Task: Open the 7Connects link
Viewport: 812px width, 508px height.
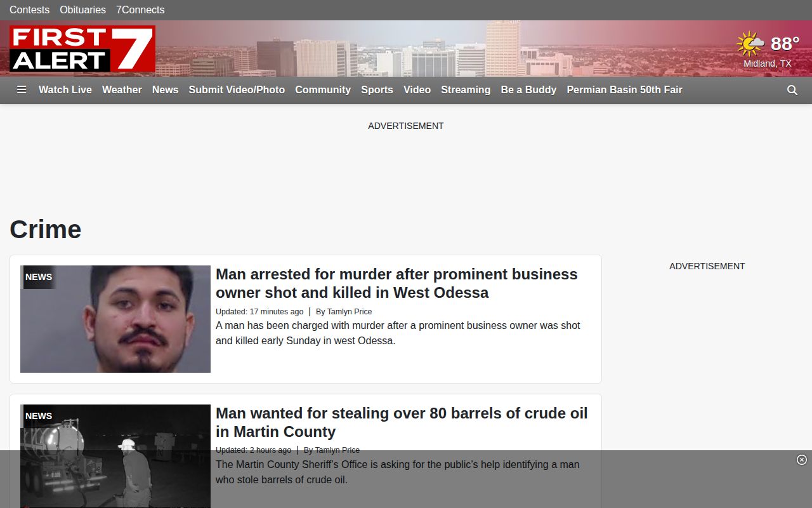Action: click(x=140, y=10)
